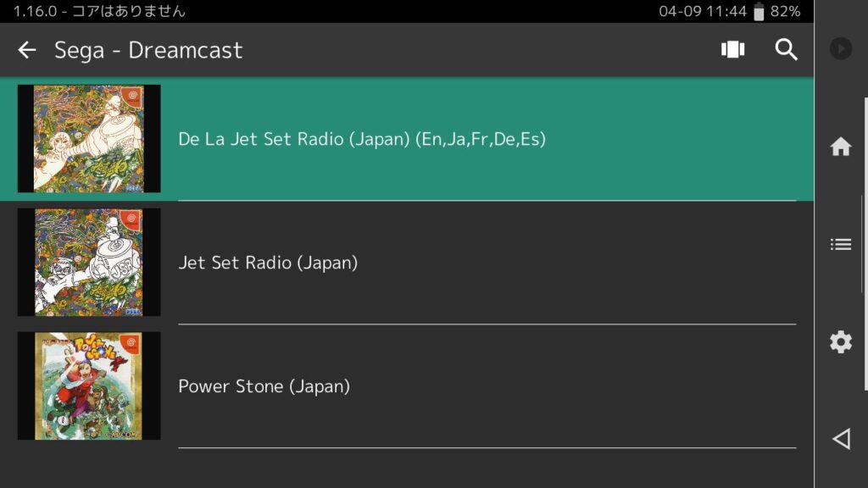Image resolution: width=868 pixels, height=488 pixels.
Task: Click the vertical scrollbar beside the sidebar
Action: (865, 243)
